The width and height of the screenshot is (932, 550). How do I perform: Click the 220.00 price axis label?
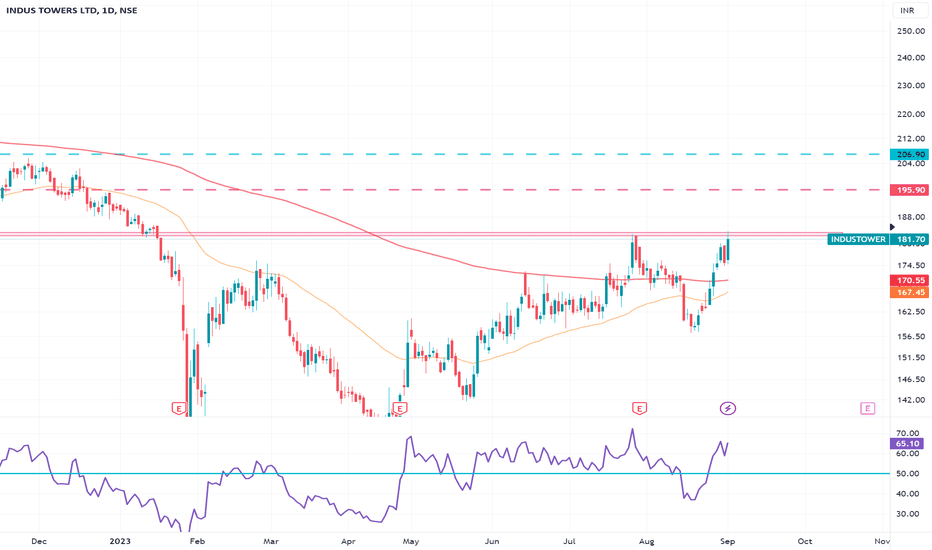coord(911,114)
